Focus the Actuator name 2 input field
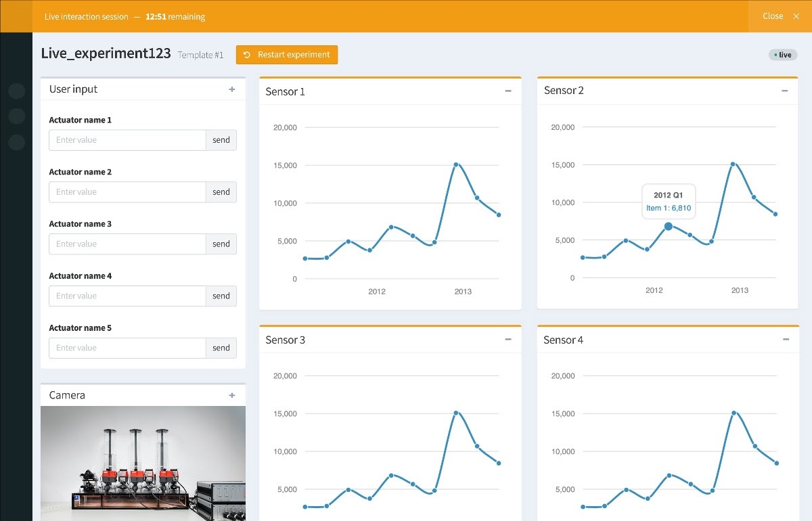 [x=127, y=192]
